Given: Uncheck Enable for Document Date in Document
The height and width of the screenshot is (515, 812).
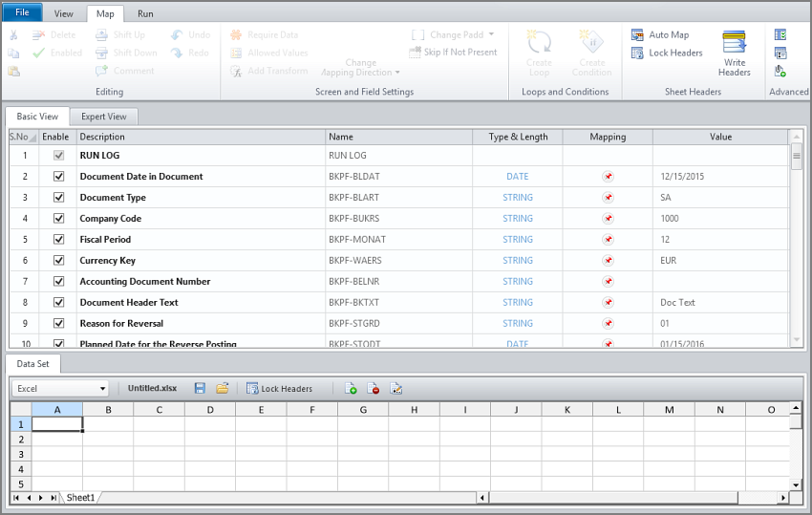Looking at the screenshot, I should pyautogui.click(x=58, y=177).
